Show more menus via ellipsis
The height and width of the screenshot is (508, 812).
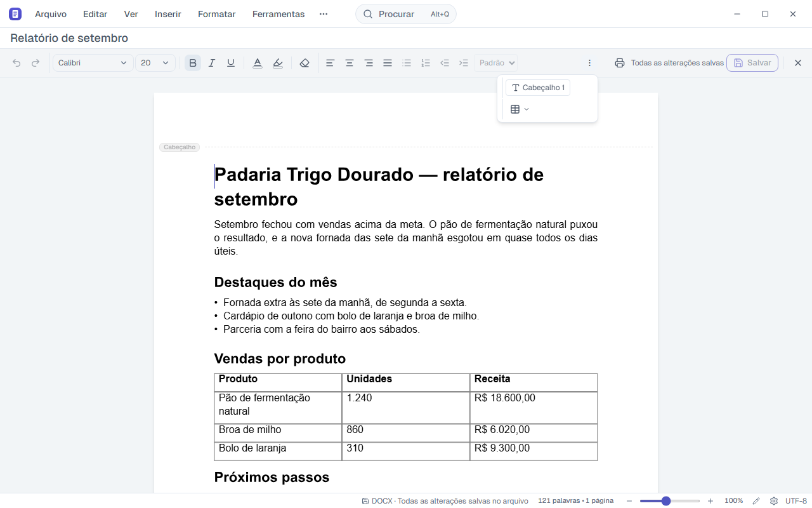[x=324, y=14]
